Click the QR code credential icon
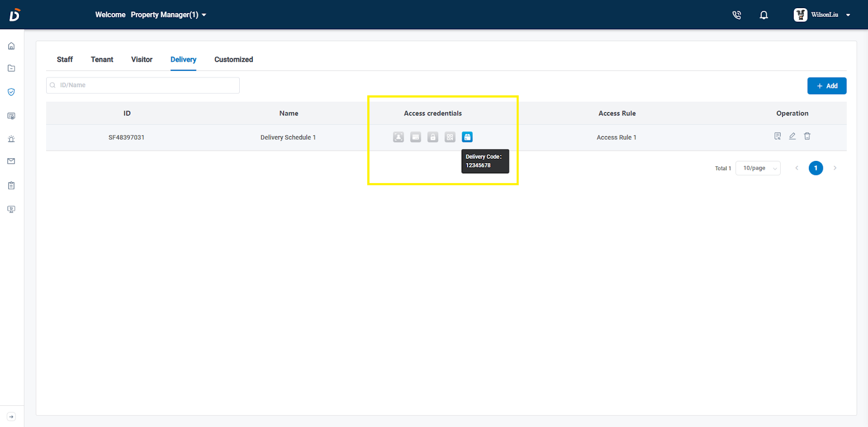Image resolution: width=868 pixels, height=427 pixels. [x=450, y=137]
